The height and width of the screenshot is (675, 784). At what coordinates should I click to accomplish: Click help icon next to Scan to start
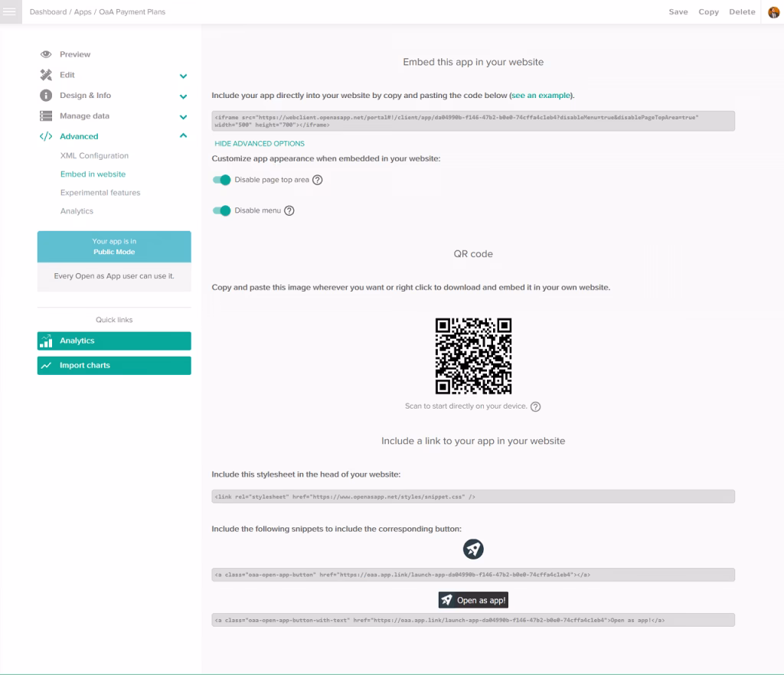tap(535, 406)
